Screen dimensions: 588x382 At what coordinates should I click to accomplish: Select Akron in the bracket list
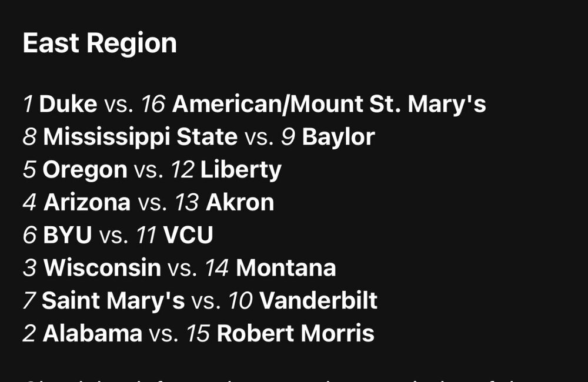pyautogui.click(x=240, y=203)
